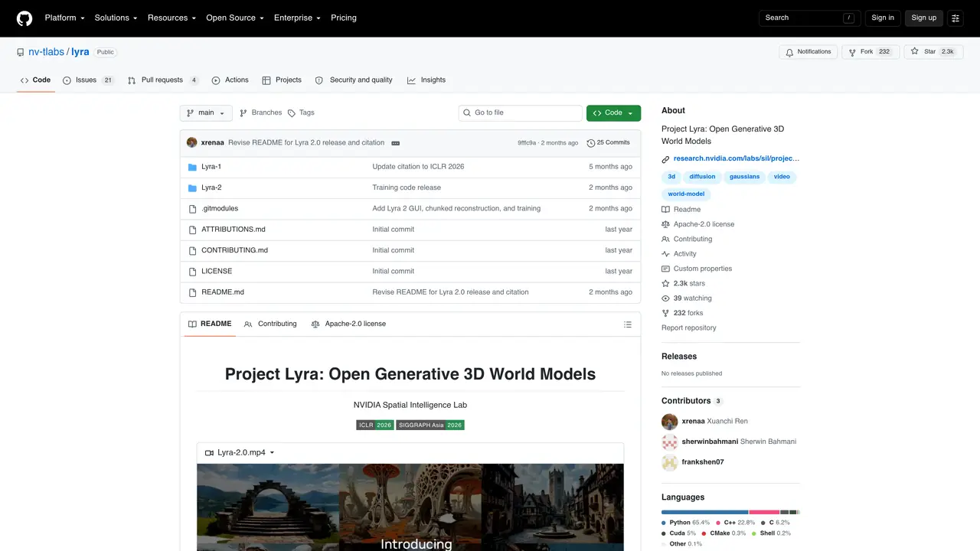980x551 pixels.
Task: Open the Tags link
Action: [x=301, y=112]
